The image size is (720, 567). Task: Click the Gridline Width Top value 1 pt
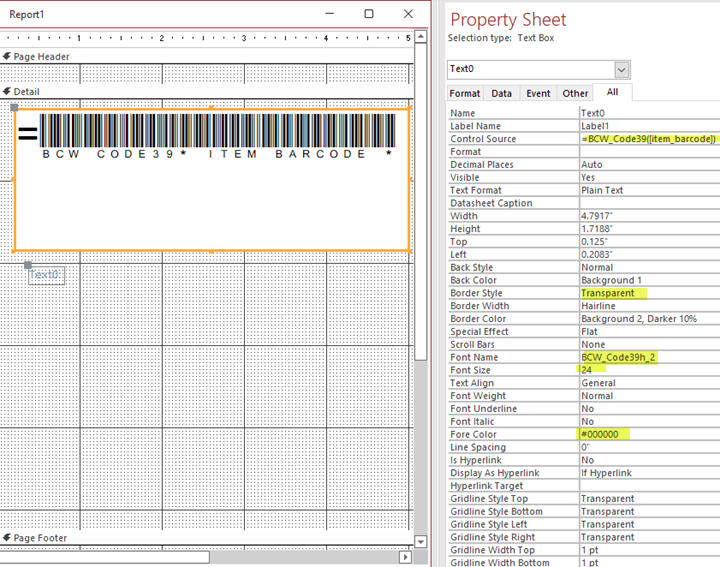(x=650, y=550)
